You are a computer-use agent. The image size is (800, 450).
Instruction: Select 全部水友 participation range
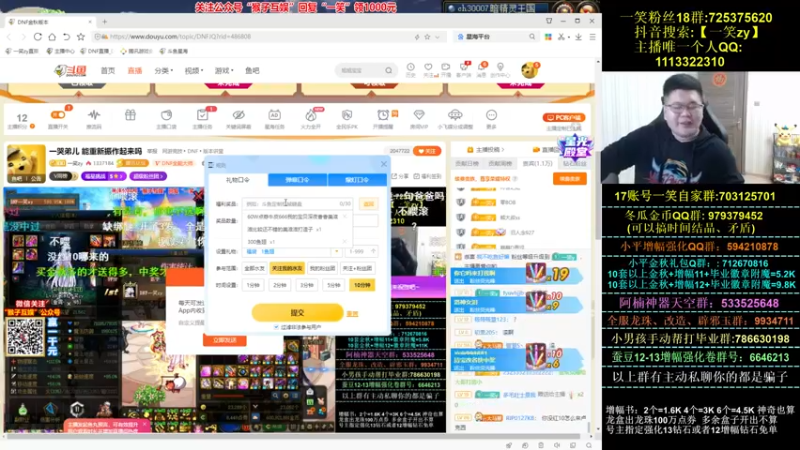pos(254,268)
